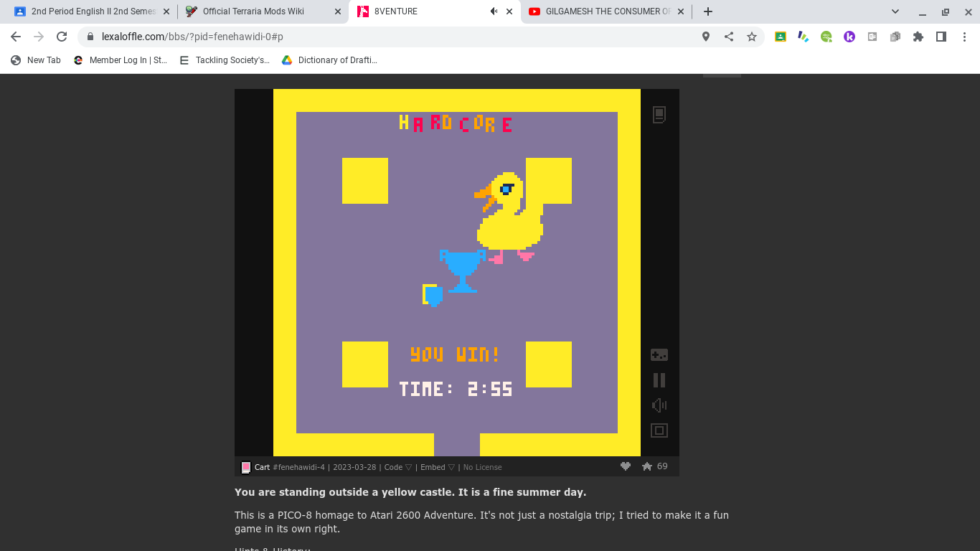Screen dimensions: 980x551
Task: View site information lock icon
Action: point(90,37)
